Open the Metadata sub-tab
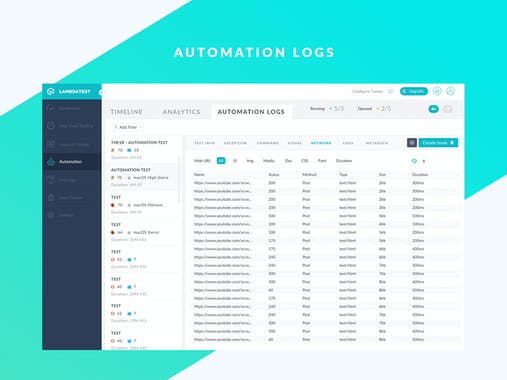Screen dimensions: 507x380 (377, 143)
